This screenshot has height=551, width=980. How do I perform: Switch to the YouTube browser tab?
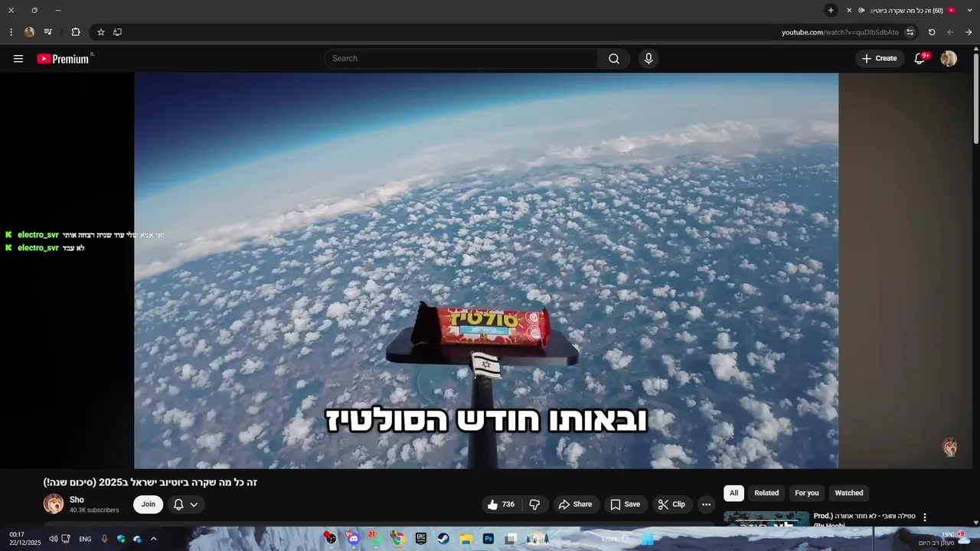906,10
